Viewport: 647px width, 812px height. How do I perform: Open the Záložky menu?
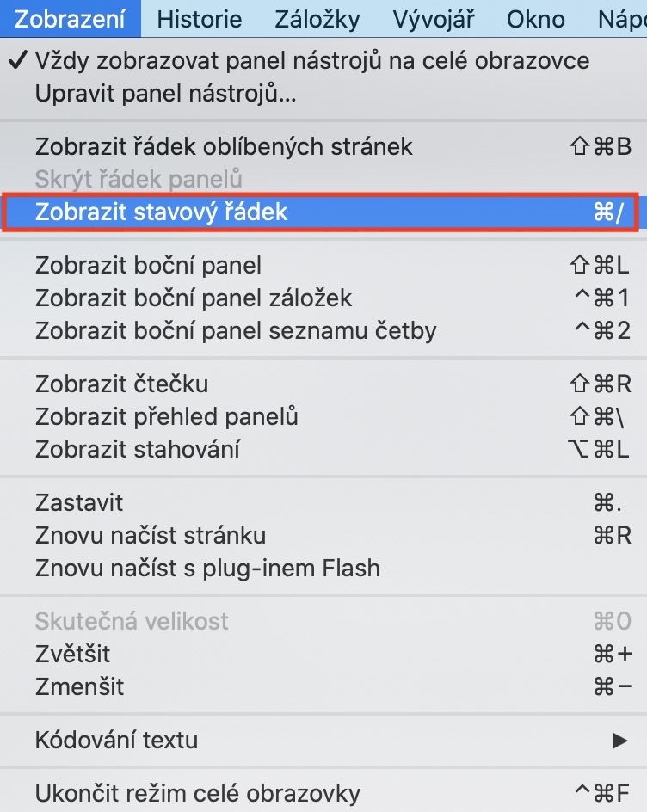coord(317,19)
